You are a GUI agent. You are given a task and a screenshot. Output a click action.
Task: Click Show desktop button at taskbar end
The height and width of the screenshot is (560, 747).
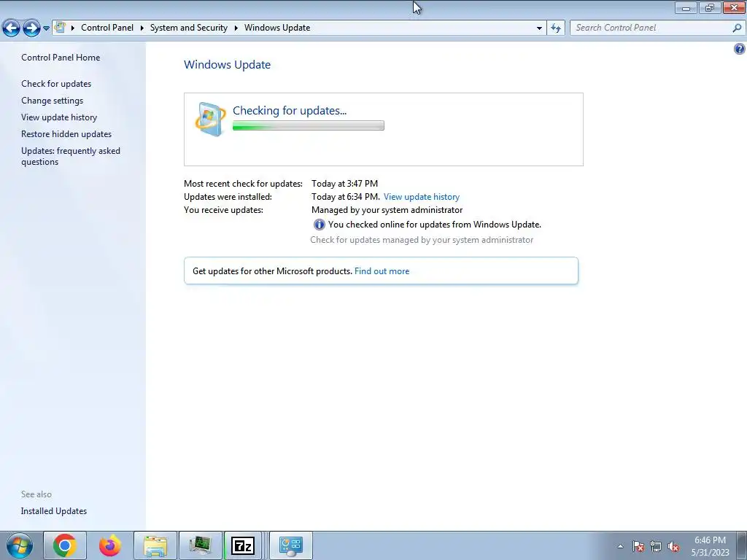click(x=742, y=545)
